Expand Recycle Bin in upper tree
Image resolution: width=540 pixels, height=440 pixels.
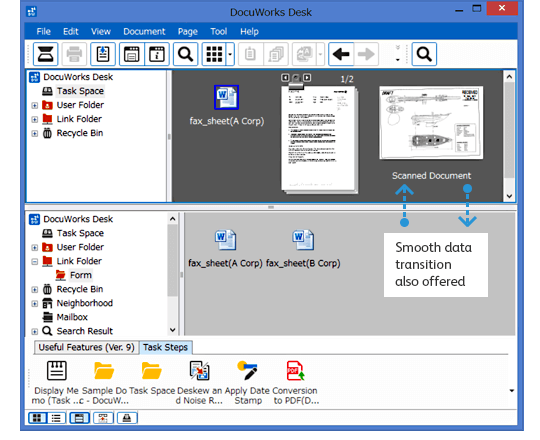pos(34,134)
